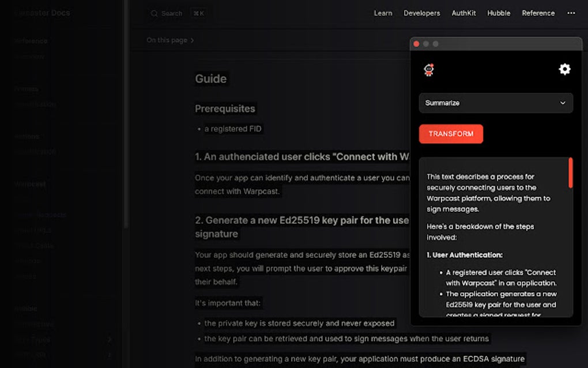Open Learn in the top navigation
Screen dimensions: 588x368
click(383, 13)
